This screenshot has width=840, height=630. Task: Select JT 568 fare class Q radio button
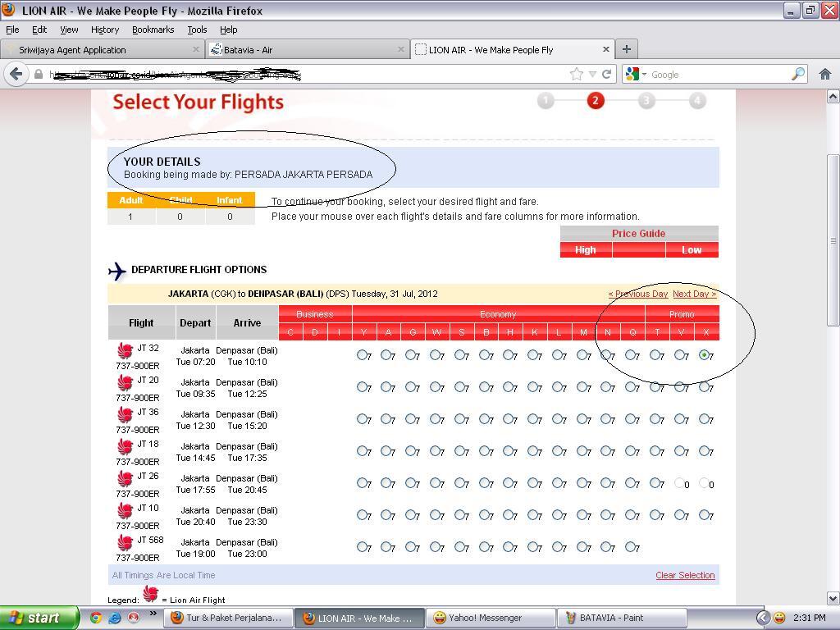pyautogui.click(x=631, y=546)
